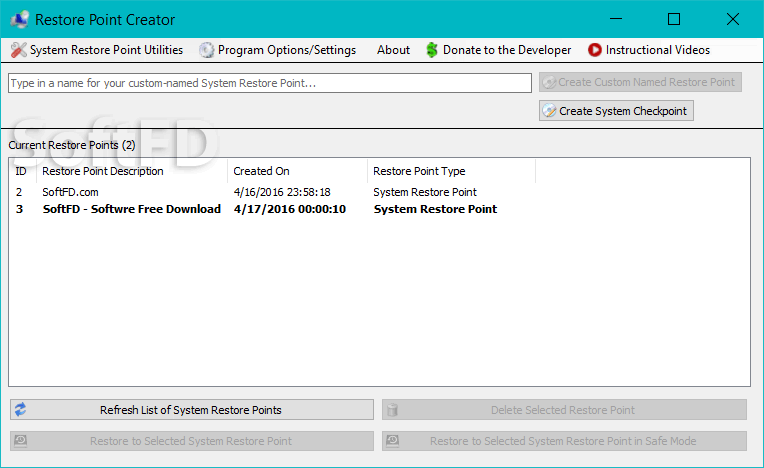Image resolution: width=764 pixels, height=468 pixels.
Task: Click the trash can icon on the Delete button
Action: tap(392, 410)
